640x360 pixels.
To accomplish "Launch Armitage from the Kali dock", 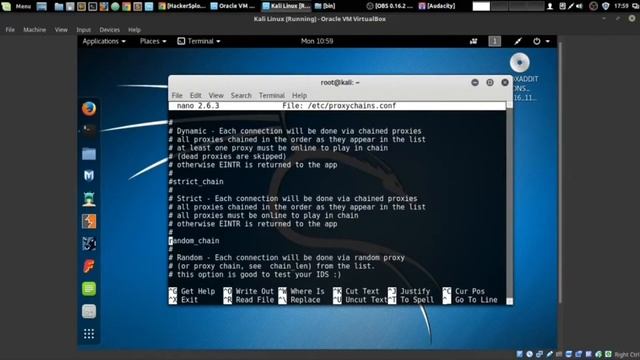I will point(89,199).
